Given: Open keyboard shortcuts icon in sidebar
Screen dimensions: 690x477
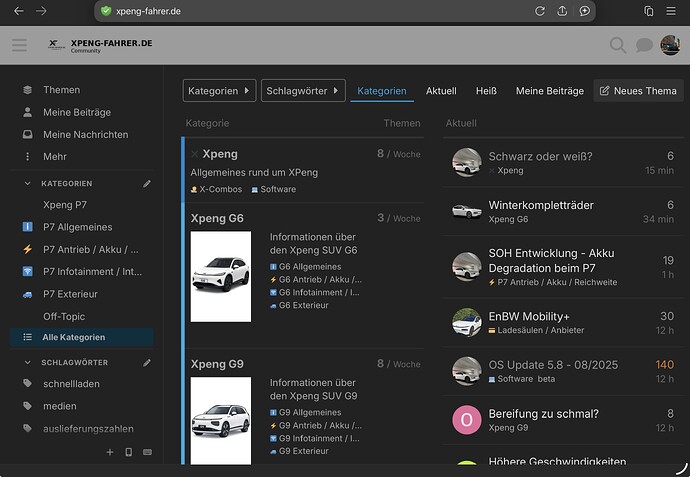Looking at the screenshot, I should coord(147,453).
